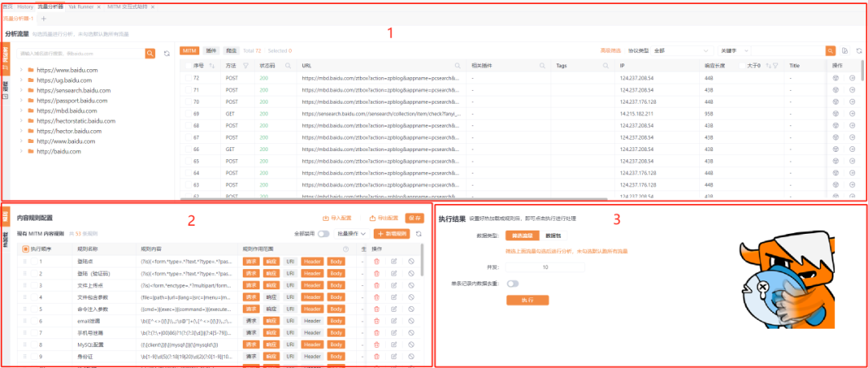Tick the checkbox for traffic row 69
Image resolution: width=868 pixels, height=368 pixels.
click(x=189, y=113)
